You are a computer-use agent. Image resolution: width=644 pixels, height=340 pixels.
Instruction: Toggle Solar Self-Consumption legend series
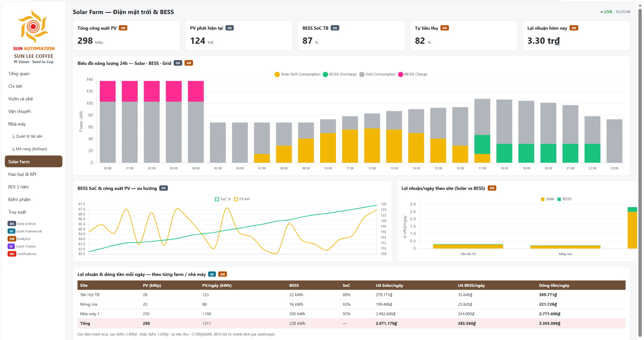[297, 74]
